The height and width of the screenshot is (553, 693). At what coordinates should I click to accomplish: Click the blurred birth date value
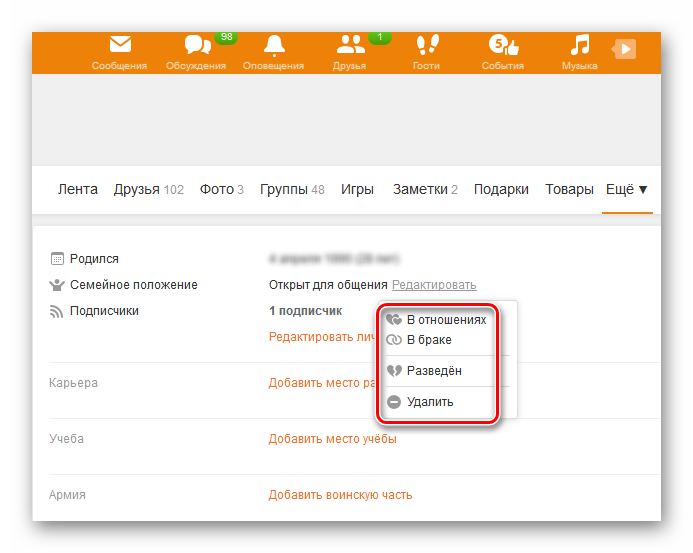click(334, 259)
